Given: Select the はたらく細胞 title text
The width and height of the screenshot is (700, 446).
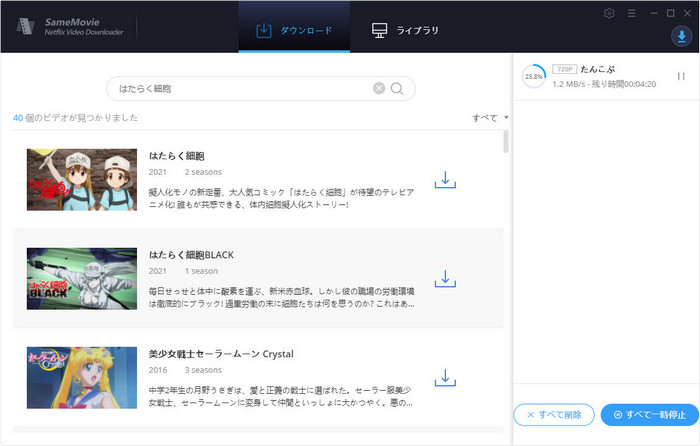Looking at the screenshot, I should point(176,156).
